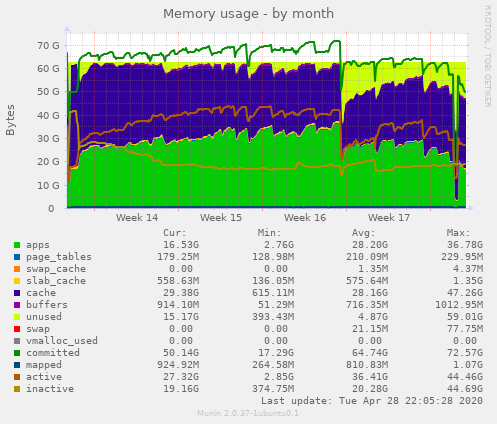This screenshot has height=424, width=497.
Task: Click the 'committed' legend label
Action: click(x=53, y=353)
